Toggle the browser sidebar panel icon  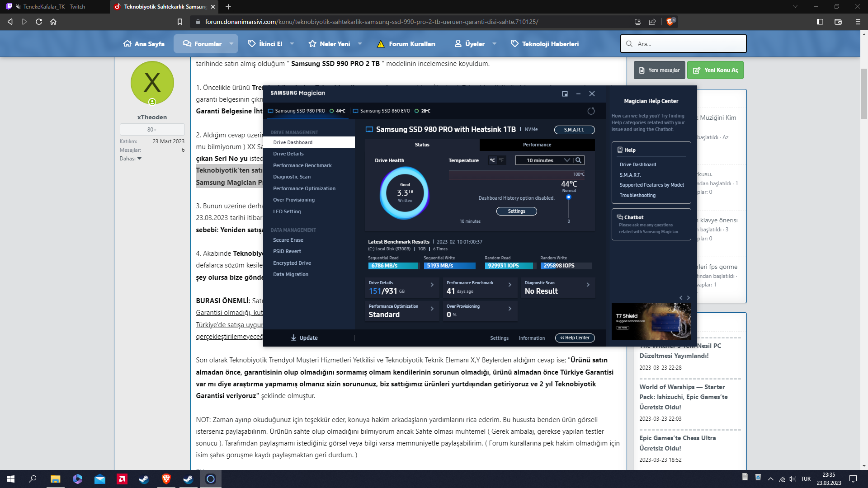point(820,22)
